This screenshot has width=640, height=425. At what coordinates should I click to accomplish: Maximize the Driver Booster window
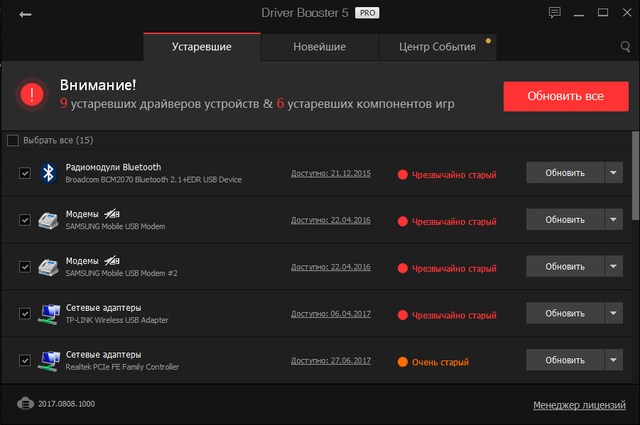point(603,13)
